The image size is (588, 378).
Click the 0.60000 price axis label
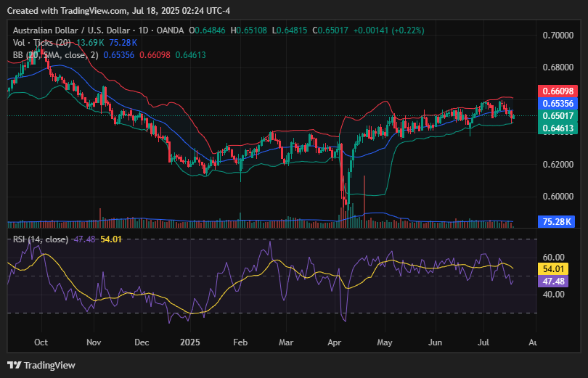pyautogui.click(x=558, y=197)
